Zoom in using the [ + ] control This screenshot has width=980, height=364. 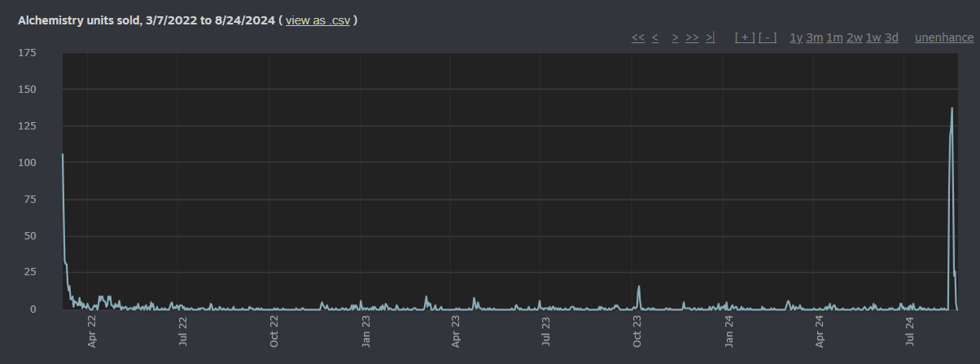click(x=745, y=37)
